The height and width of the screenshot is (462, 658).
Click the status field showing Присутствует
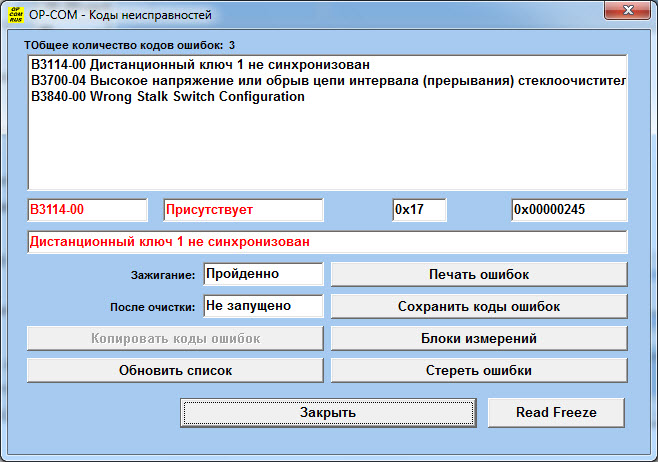point(243,209)
